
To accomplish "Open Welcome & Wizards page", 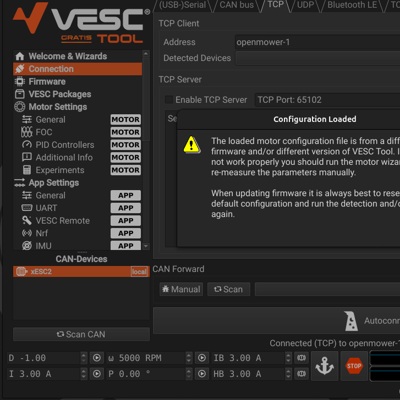I will (x=77, y=56).
